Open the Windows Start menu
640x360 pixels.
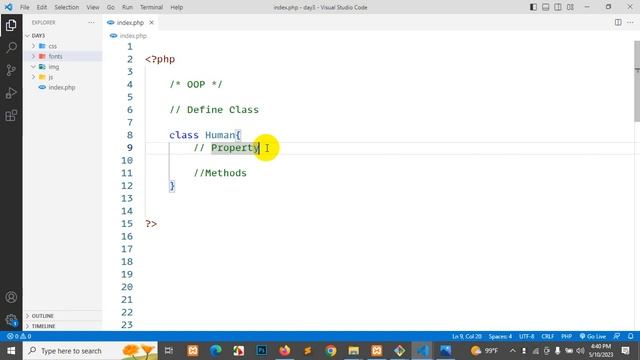(x=11, y=351)
